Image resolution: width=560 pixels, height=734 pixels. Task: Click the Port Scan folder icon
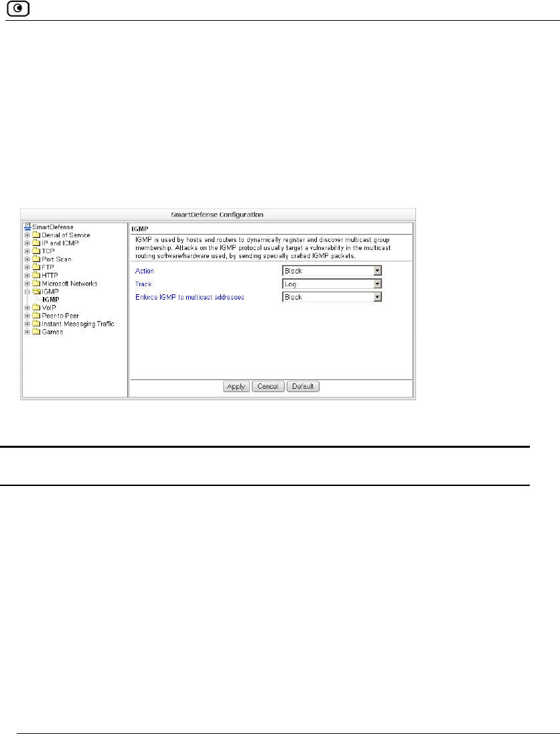click(x=36, y=259)
